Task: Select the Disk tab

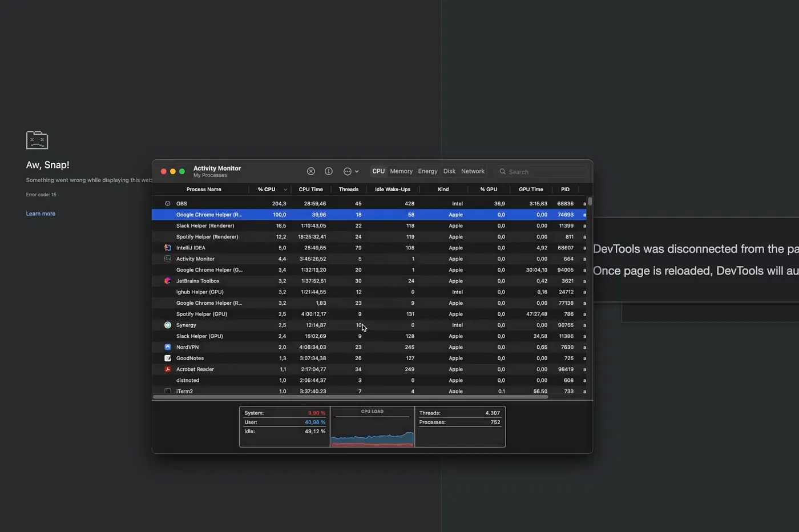Action: tap(449, 171)
